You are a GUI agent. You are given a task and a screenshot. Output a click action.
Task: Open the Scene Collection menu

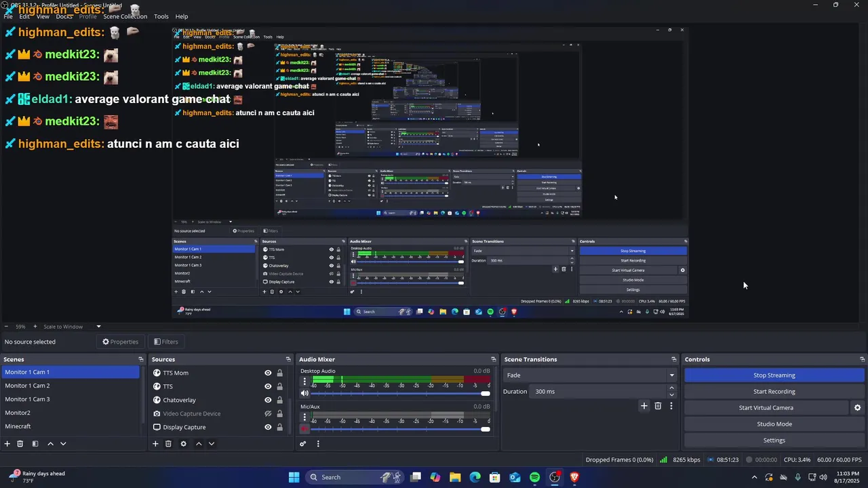coord(125,16)
